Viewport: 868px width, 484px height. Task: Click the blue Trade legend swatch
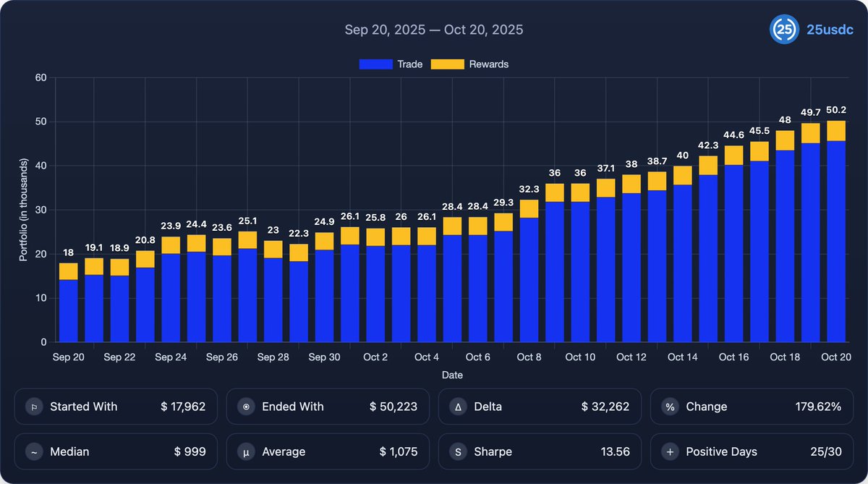click(x=375, y=64)
